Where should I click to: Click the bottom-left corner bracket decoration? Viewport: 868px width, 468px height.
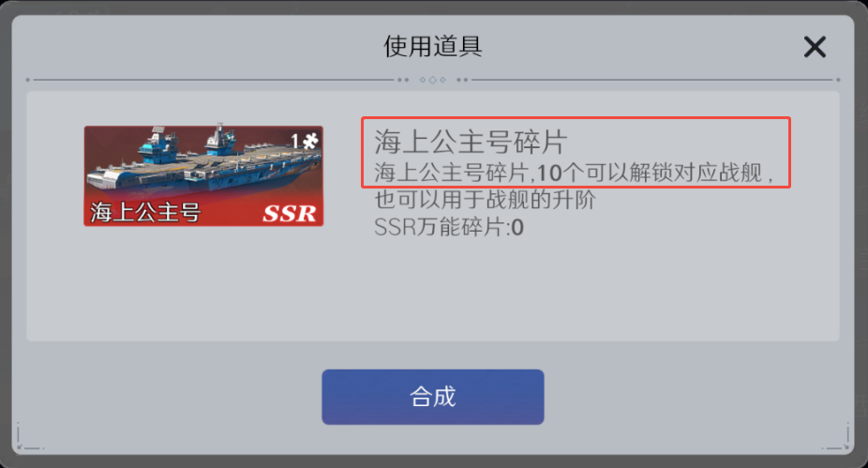tap(28, 438)
